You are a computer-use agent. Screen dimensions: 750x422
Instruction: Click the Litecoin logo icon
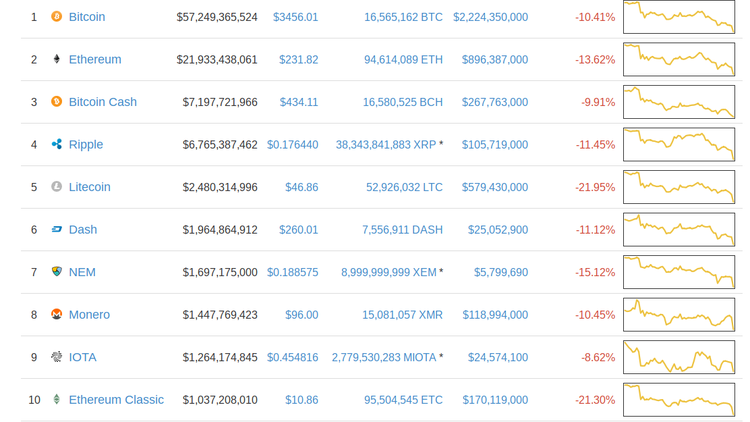[x=57, y=187]
